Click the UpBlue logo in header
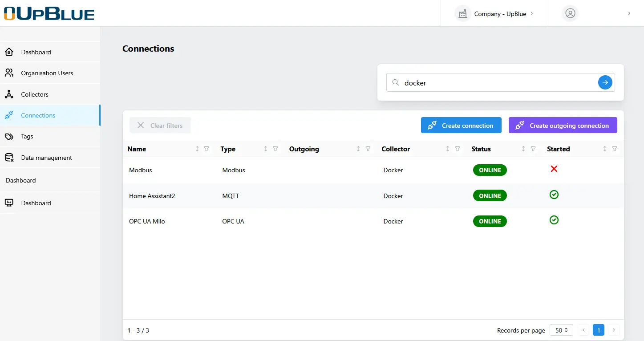 pos(49,13)
